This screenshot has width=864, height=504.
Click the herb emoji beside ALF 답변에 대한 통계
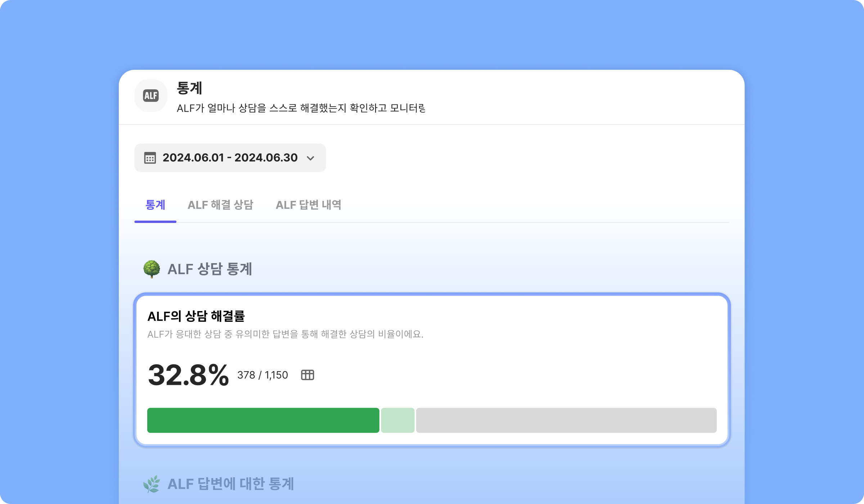(152, 484)
